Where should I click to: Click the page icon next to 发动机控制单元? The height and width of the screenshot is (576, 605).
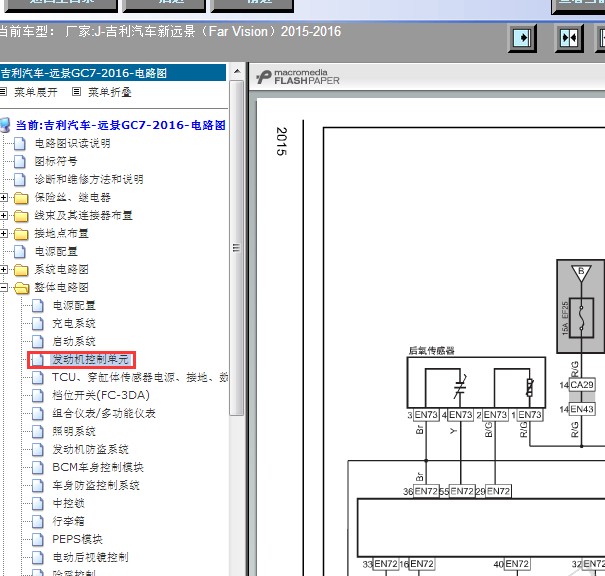(38, 360)
